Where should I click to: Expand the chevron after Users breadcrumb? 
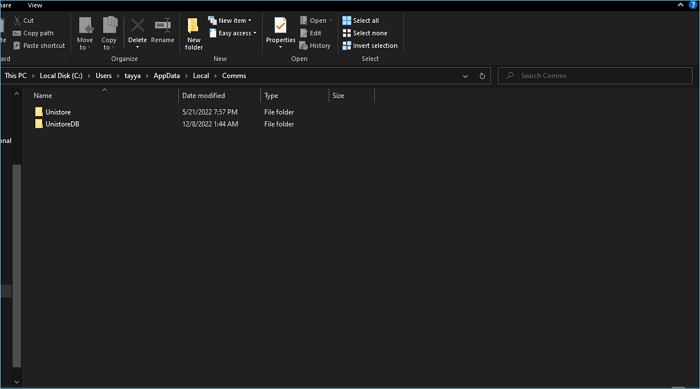click(x=118, y=76)
